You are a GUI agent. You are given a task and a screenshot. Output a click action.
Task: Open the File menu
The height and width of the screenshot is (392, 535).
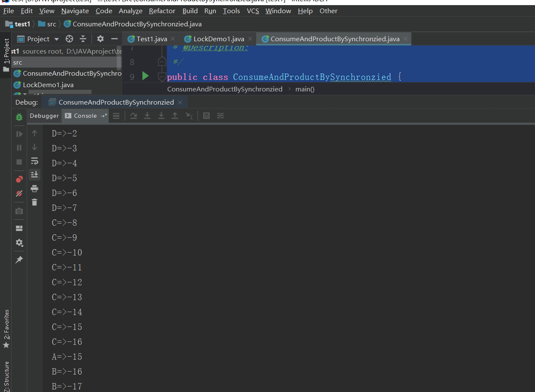(9, 11)
